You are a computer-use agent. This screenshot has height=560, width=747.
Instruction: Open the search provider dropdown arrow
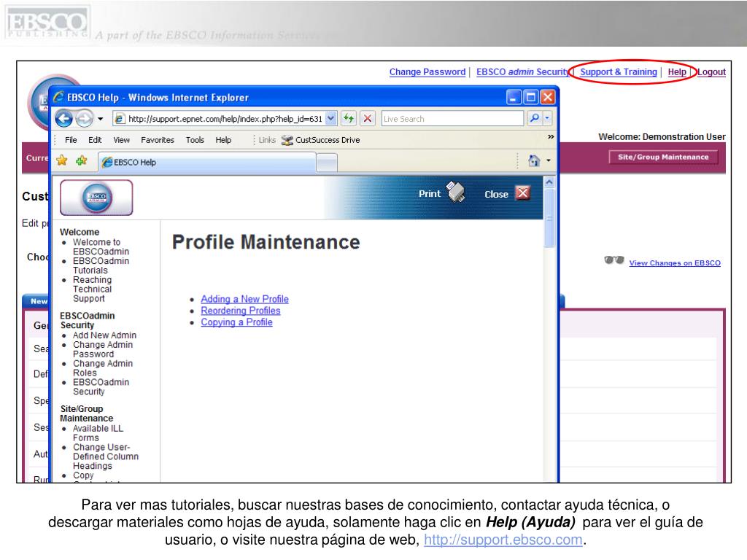547,118
